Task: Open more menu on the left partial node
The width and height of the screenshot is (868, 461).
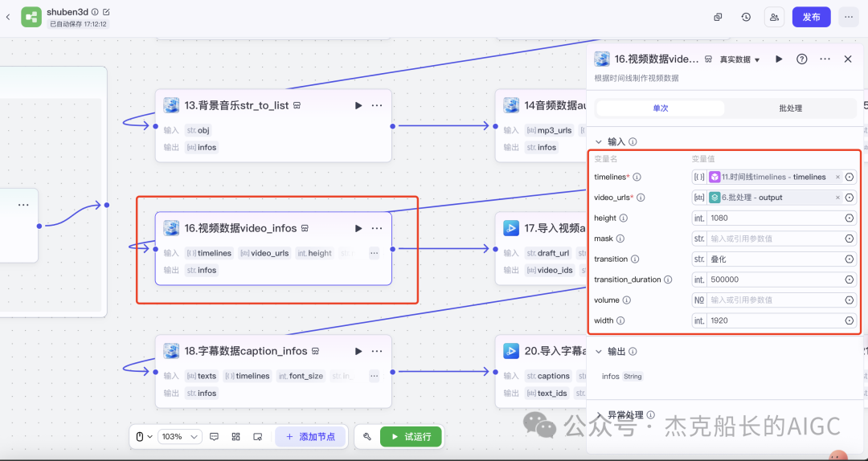Action: [x=23, y=205]
